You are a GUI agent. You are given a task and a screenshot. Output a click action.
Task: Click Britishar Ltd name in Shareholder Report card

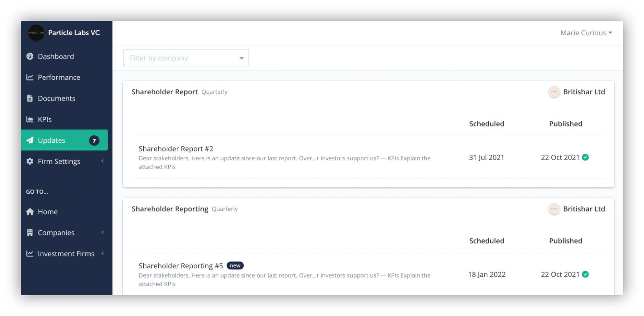584,92
